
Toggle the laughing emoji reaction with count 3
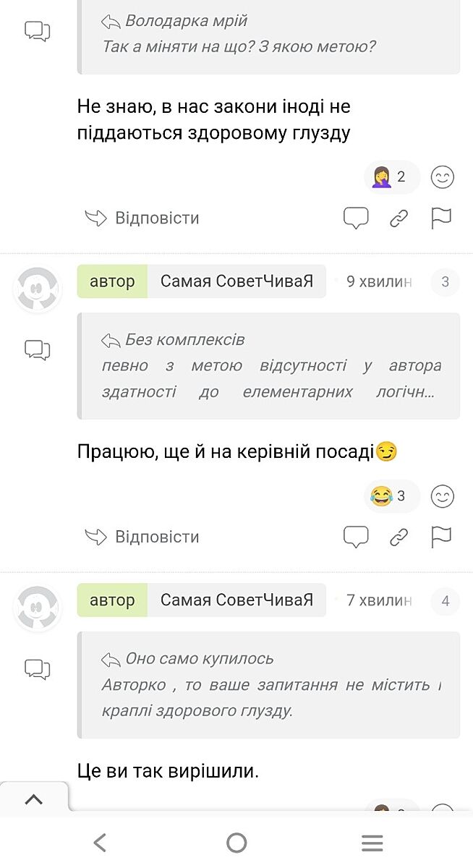pyautogui.click(x=389, y=496)
